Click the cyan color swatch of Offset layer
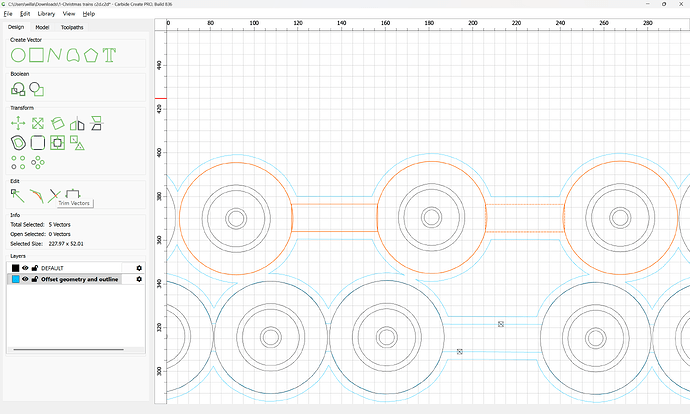 (x=15, y=279)
